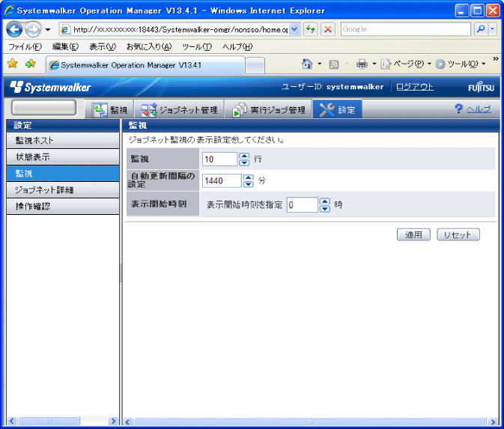Image resolution: width=504 pixels, height=429 pixels.
Task: Open the 表示(V) menu
Action: tap(102, 47)
